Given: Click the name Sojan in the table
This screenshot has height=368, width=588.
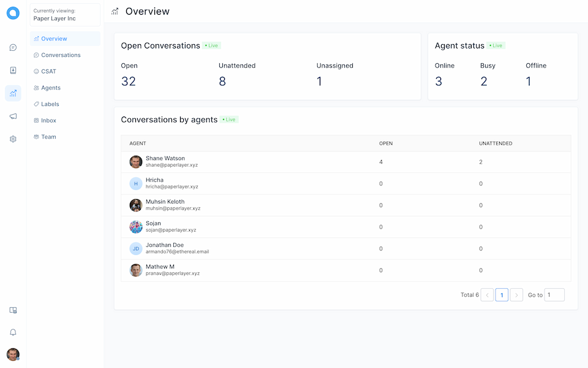Looking at the screenshot, I should click(153, 223).
